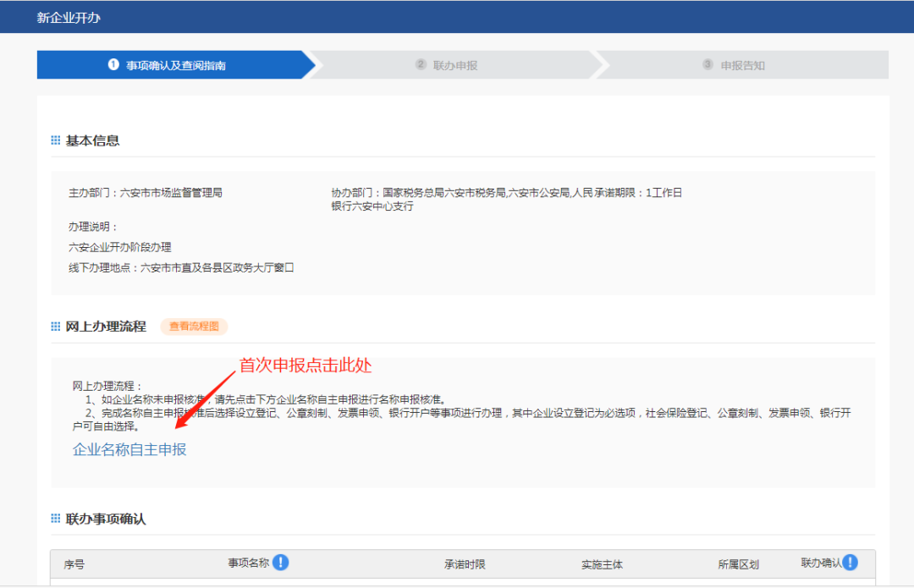
Task: Open the info icon beside 联办确认
Action: click(850, 563)
